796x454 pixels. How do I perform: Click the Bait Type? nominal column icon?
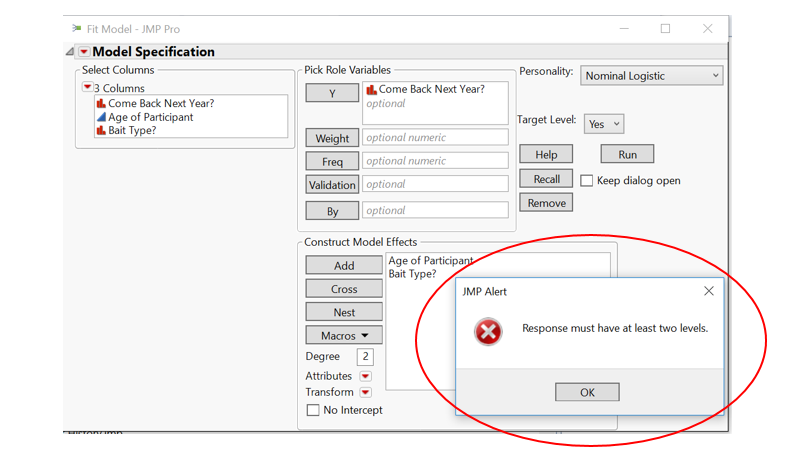(101, 131)
